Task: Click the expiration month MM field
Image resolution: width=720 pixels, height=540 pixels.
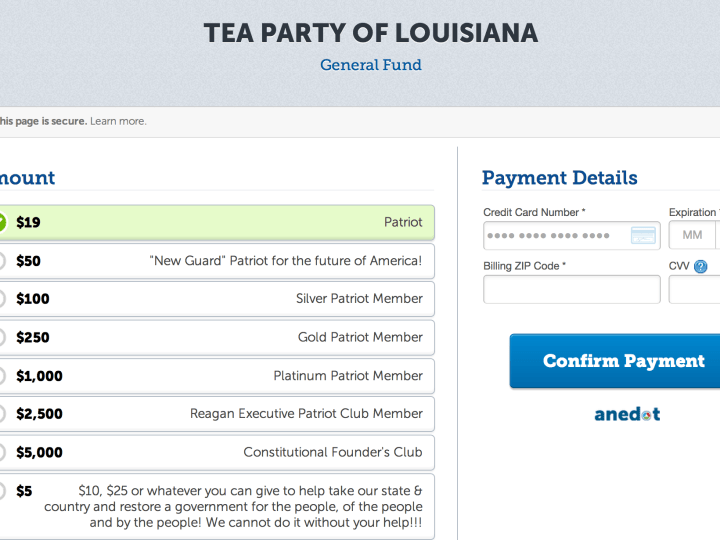Action: pyautogui.click(x=692, y=236)
